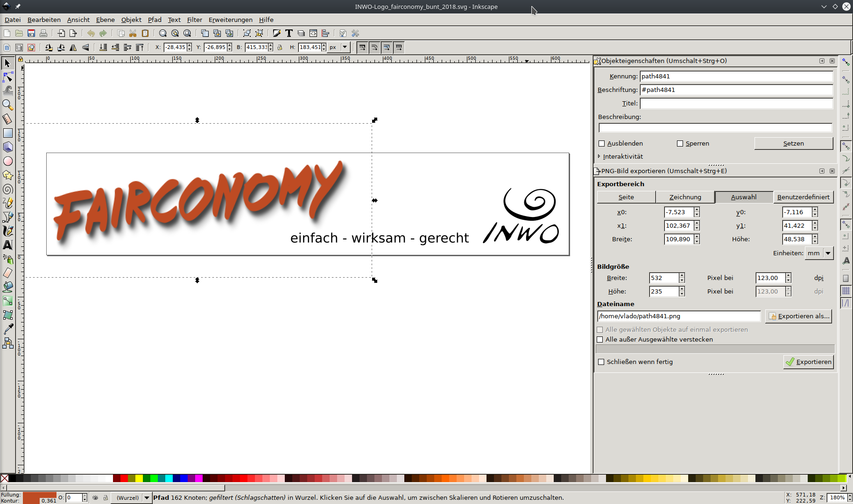This screenshot has width=853, height=504.
Task: Cut the selection with the scissors icon
Action: [133, 33]
